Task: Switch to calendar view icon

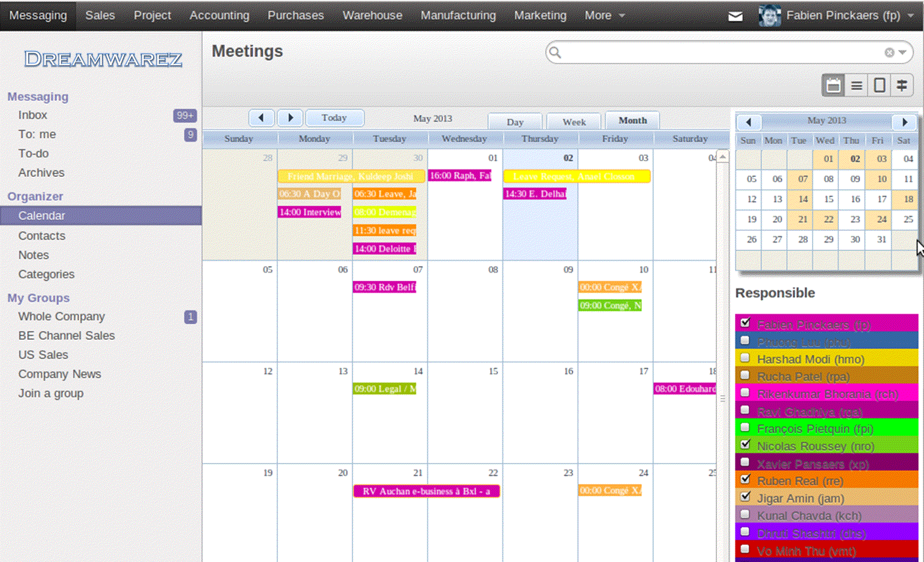Action: [833, 86]
